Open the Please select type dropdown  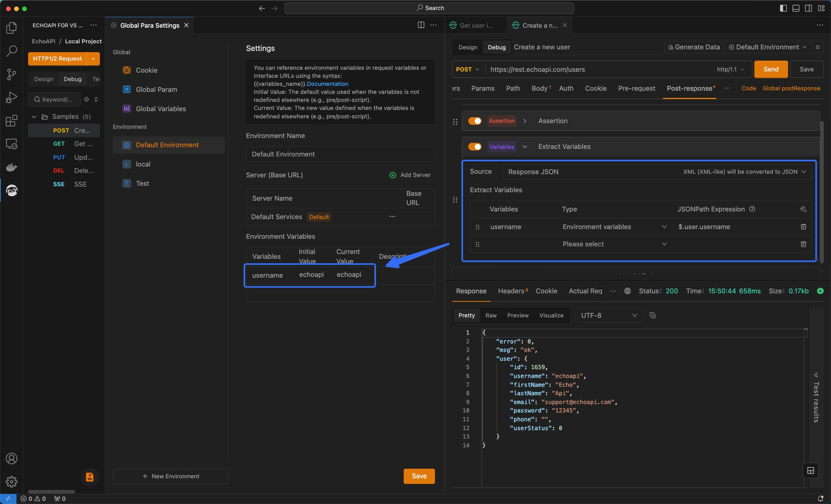614,244
